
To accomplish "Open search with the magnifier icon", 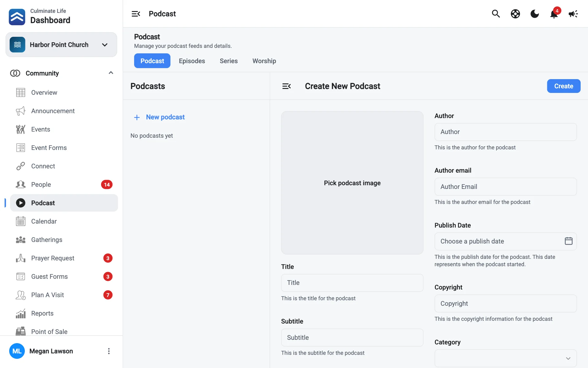I will (x=496, y=14).
